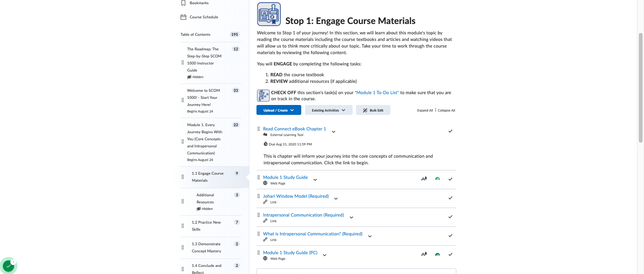
Task: Click the chain Link icon under Johari Window Model
Action: [265, 202]
